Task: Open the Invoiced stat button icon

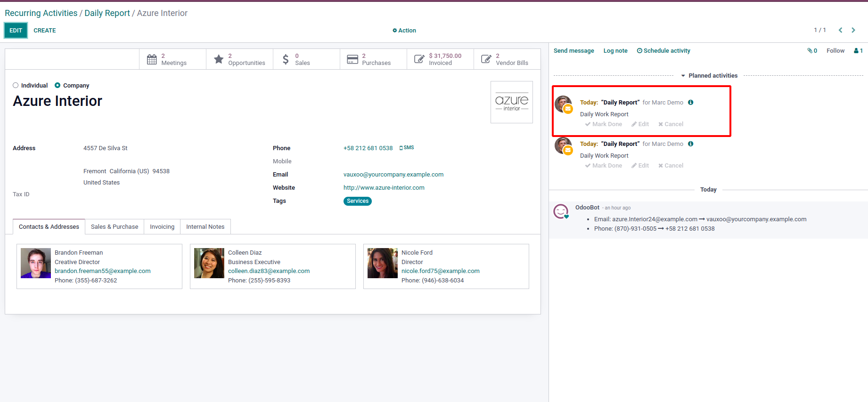Action: tap(419, 59)
